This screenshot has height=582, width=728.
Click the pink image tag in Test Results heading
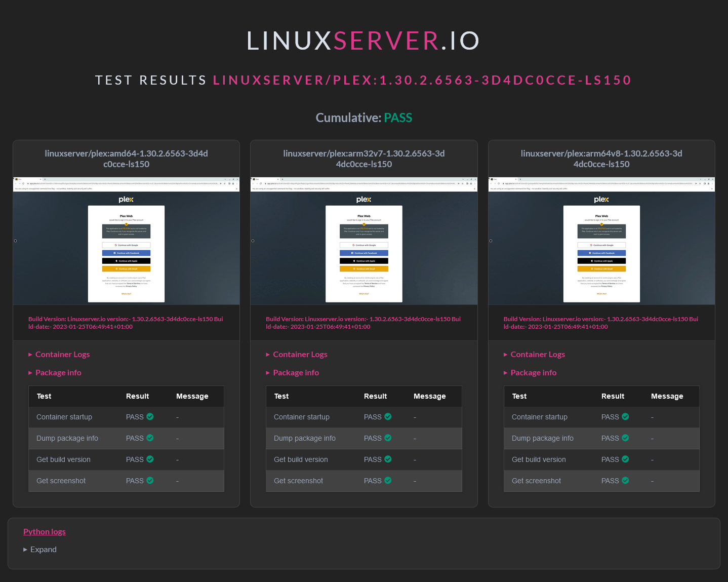pos(422,80)
